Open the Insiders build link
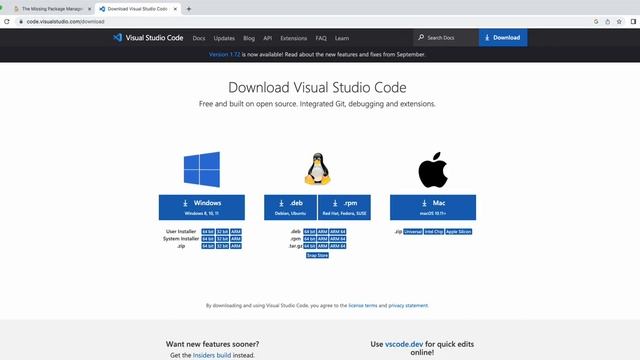This screenshot has width=640, height=360. [x=212, y=355]
